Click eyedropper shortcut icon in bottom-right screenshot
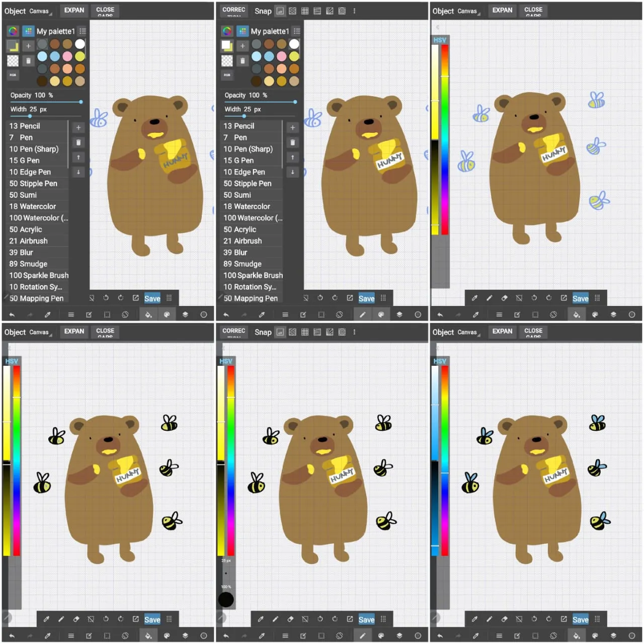 (474, 619)
